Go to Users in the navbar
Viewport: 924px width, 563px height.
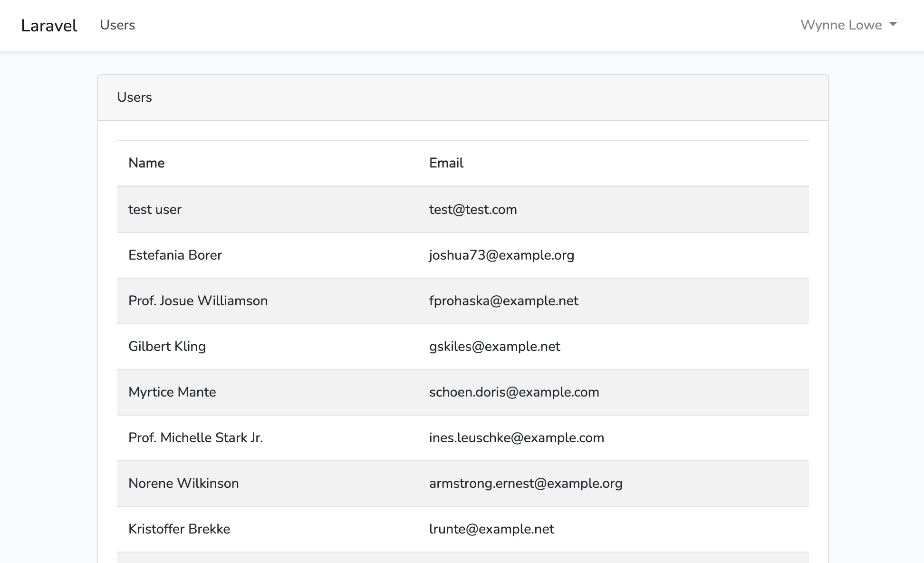[117, 25]
